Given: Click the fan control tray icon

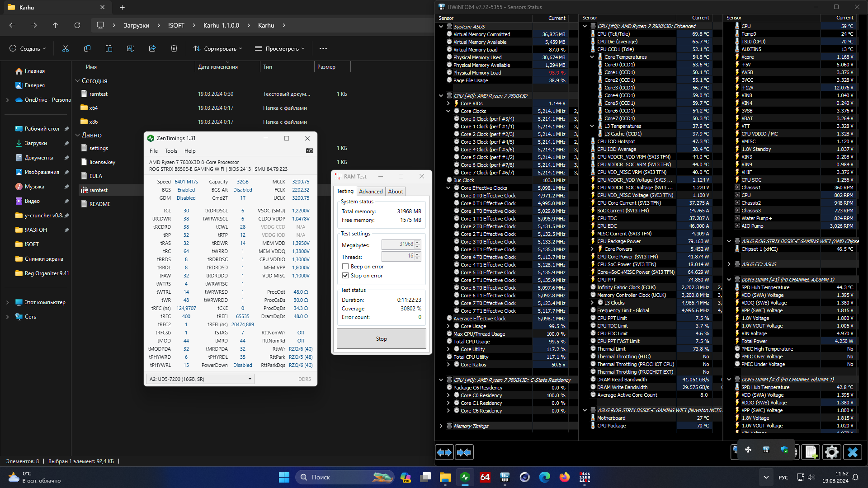Looking at the screenshot, I should tap(748, 450).
